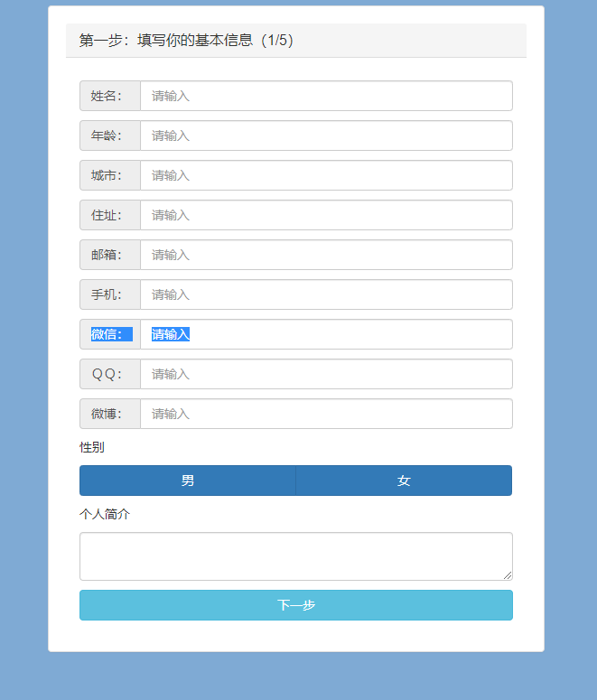Screen dimensions: 597x700
Task: Focus the 年龄 text box
Action: pos(326,135)
